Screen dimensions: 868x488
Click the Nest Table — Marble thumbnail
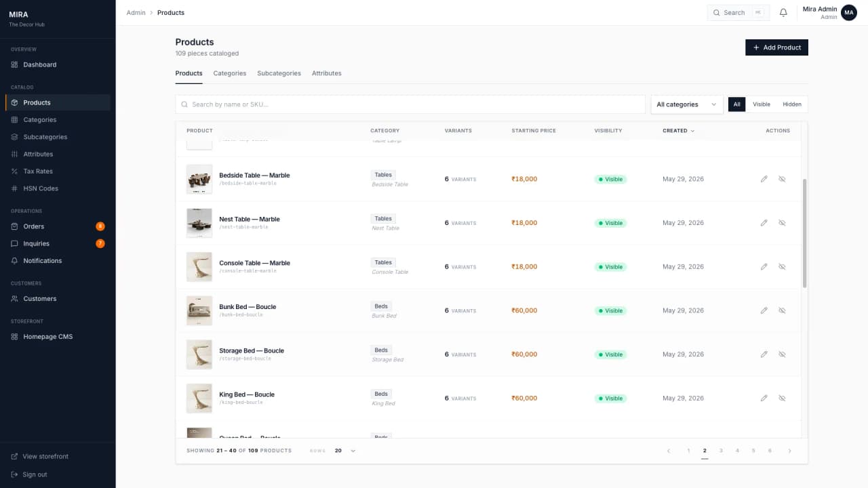[x=199, y=223]
